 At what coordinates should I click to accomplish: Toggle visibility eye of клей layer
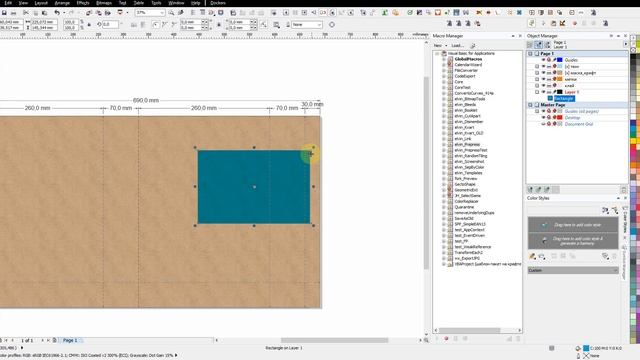[544, 86]
